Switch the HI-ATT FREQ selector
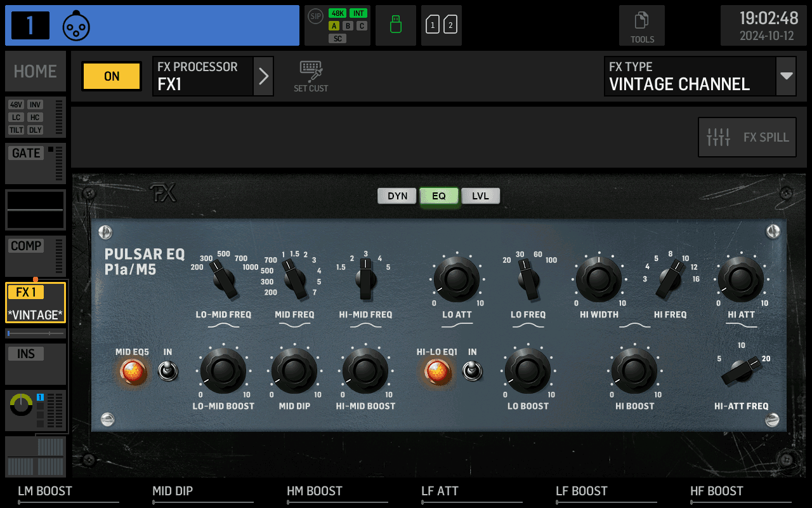 740,371
